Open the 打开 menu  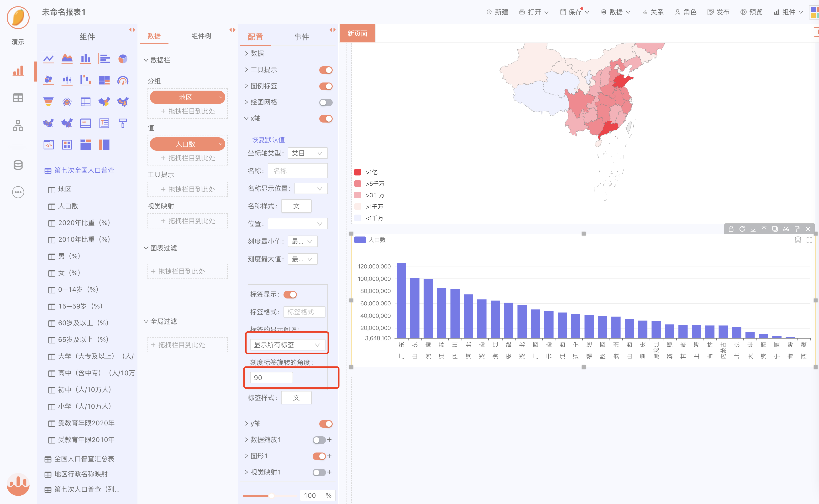point(534,12)
